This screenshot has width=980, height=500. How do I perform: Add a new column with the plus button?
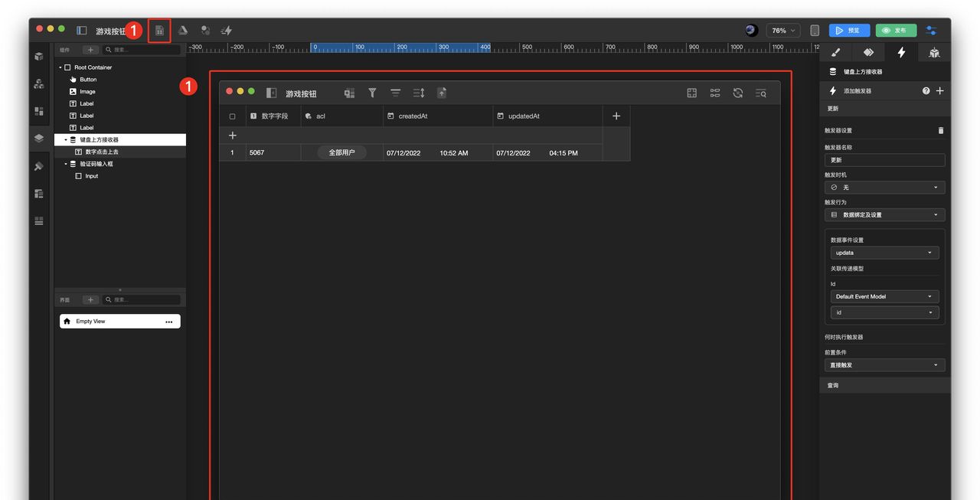616,116
